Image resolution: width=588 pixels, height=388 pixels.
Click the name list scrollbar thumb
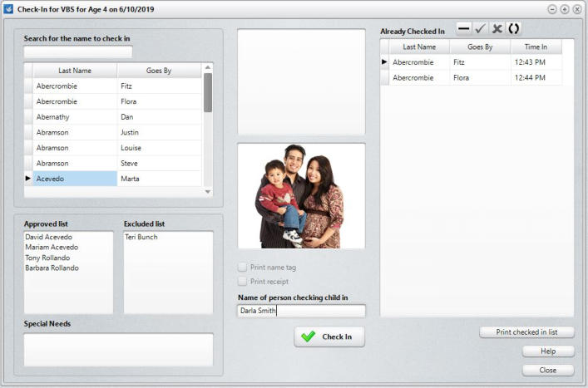click(x=208, y=92)
